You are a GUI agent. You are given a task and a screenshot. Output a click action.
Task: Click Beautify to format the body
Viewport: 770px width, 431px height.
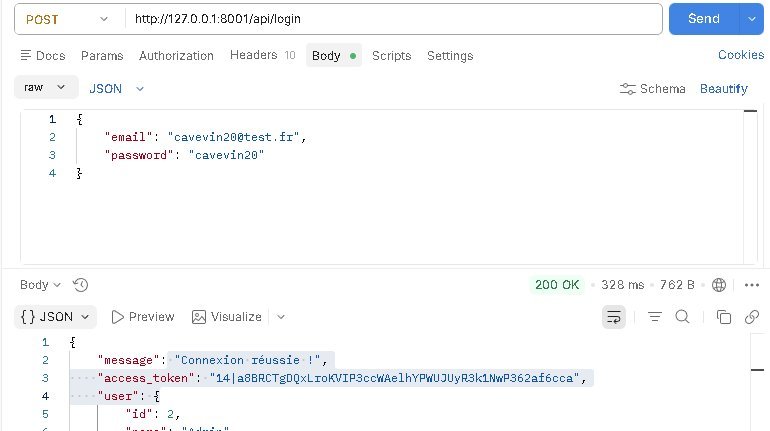coord(723,89)
